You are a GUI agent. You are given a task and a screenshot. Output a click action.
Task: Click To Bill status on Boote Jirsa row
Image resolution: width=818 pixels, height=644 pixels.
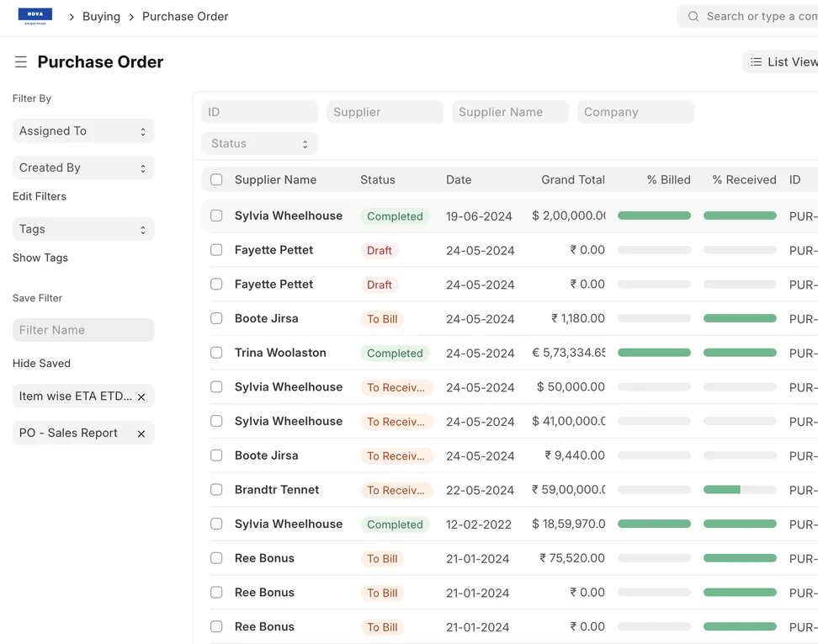point(382,319)
